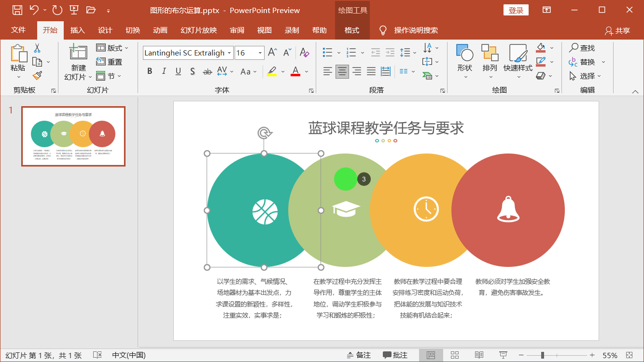Switch to Transitions (切换) tab
644x362 pixels.
(132, 30)
